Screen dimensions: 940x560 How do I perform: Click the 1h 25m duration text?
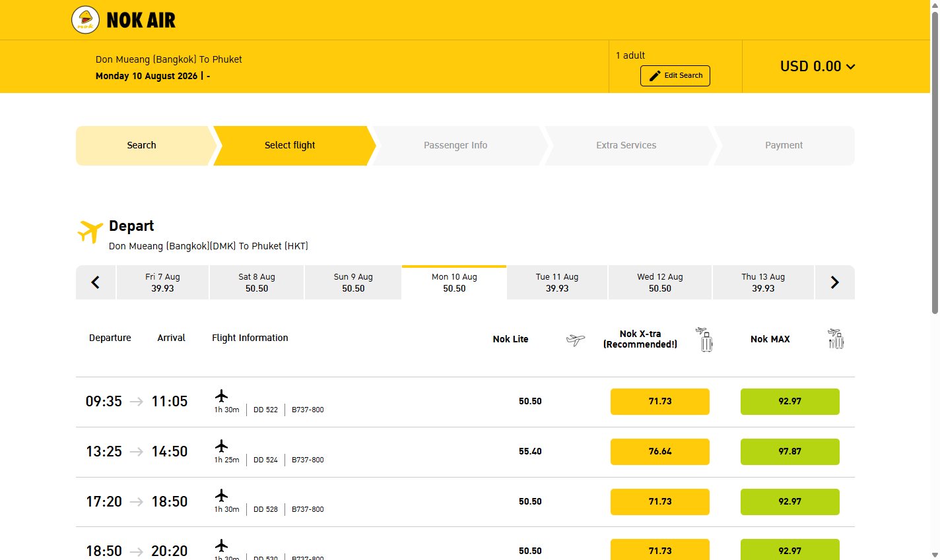coord(226,460)
